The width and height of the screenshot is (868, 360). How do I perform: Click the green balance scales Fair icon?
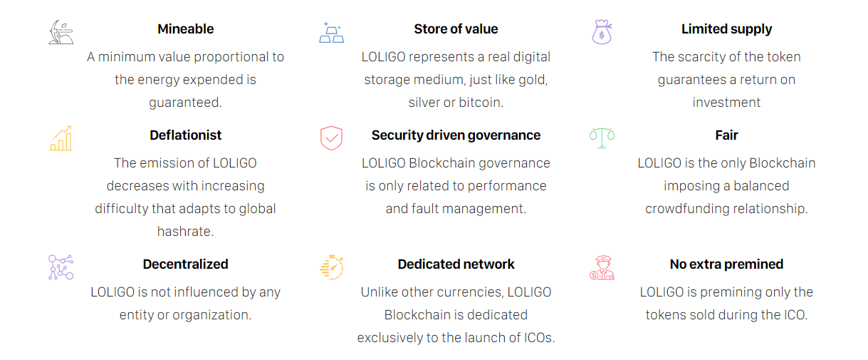(x=602, y=136)
